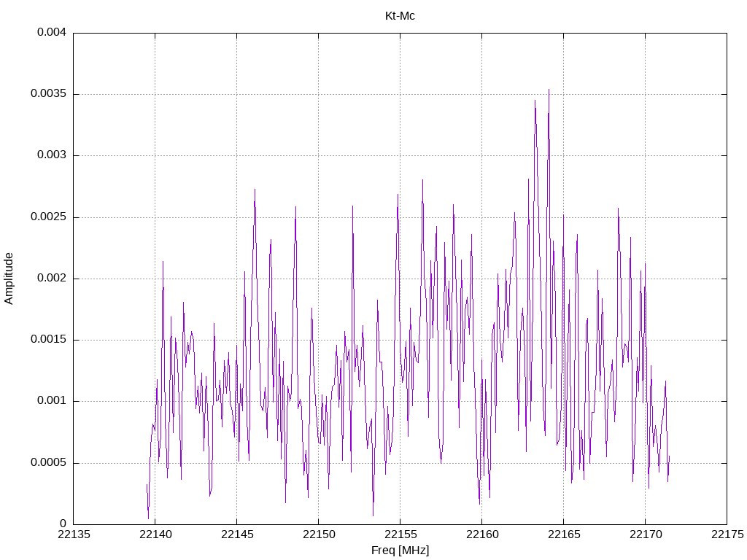Click y-axis tick value 0.001

point(52,401)
